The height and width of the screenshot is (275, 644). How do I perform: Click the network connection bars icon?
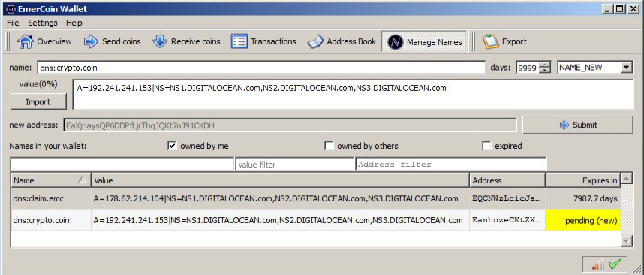(x=599, y=265)
